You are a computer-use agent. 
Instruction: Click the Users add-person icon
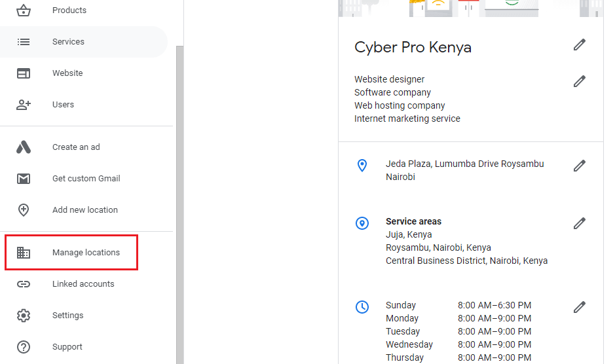(x=24, y=105)
